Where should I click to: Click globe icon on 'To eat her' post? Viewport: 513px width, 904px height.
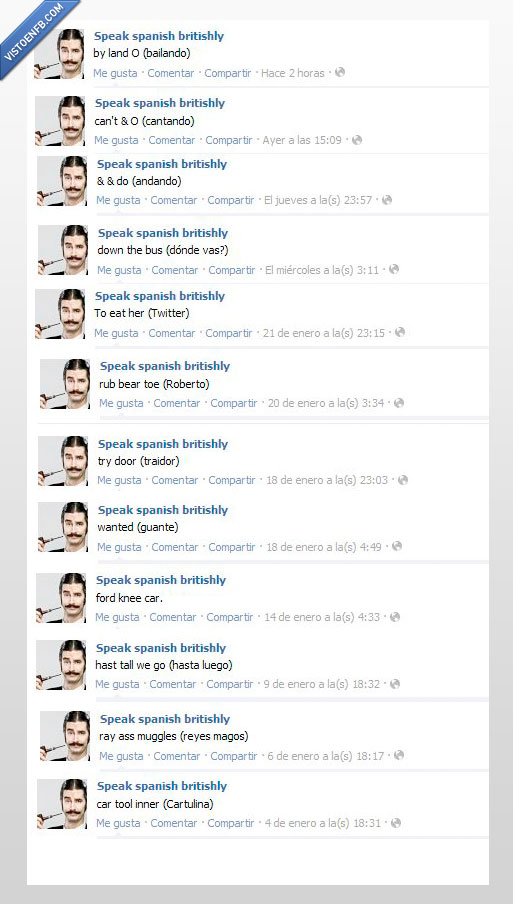[x=399, y=332]
